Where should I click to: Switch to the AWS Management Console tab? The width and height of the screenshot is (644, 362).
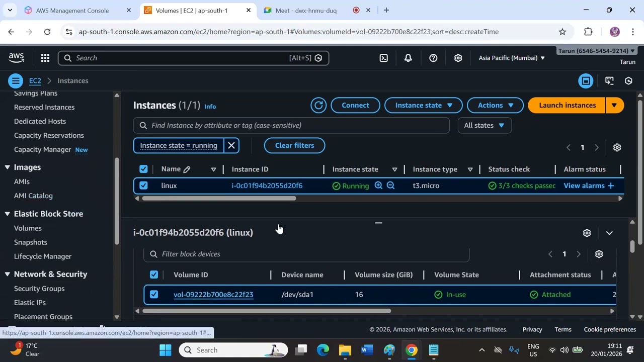(x=72, y=10)
